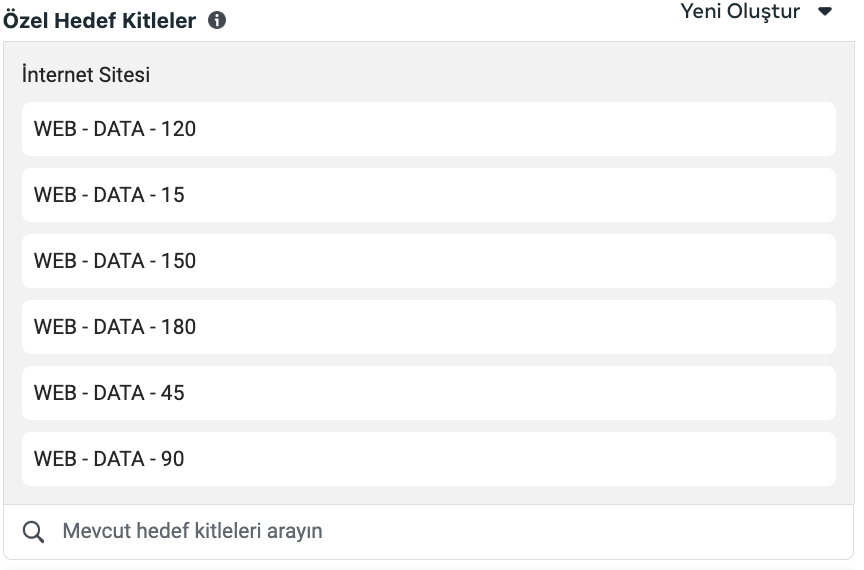
Task: Select the WEB - DATA - 180 audience
Action: (428, 327)
